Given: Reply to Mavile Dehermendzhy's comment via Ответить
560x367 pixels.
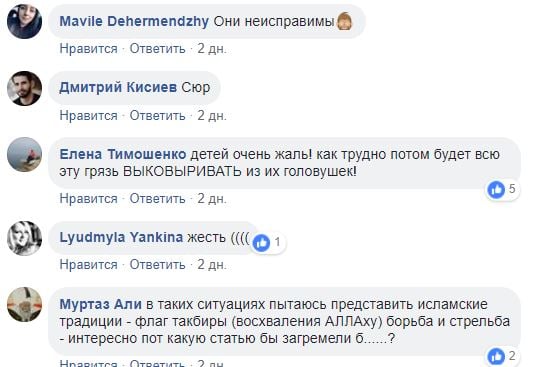Looking at the screenshot, I should (x=157, y=49).
